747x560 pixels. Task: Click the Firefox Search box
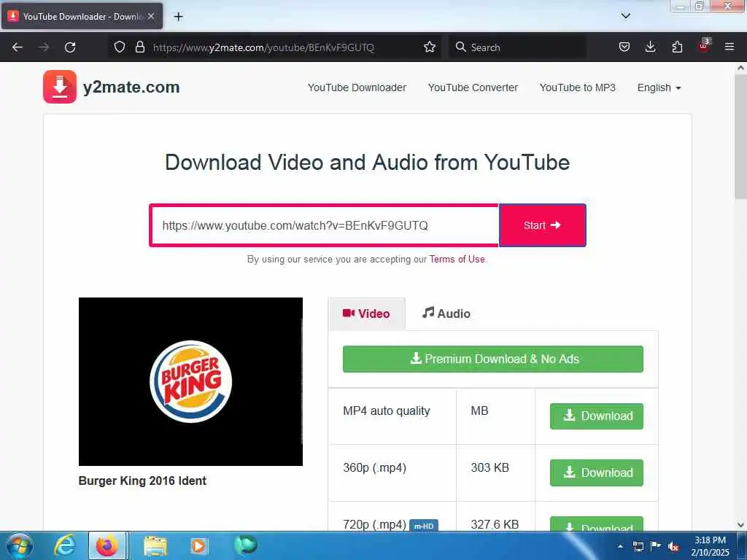click(517, 47)
